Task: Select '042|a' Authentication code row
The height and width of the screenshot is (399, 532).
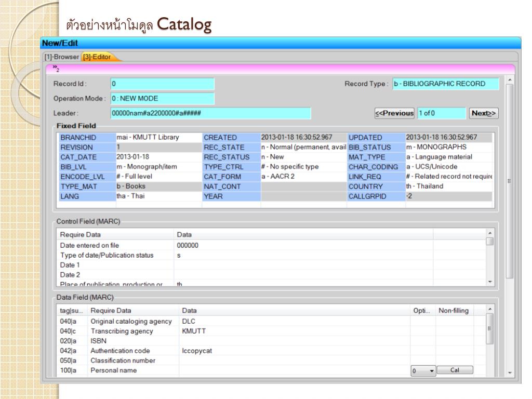Action: tap(271, 351)
